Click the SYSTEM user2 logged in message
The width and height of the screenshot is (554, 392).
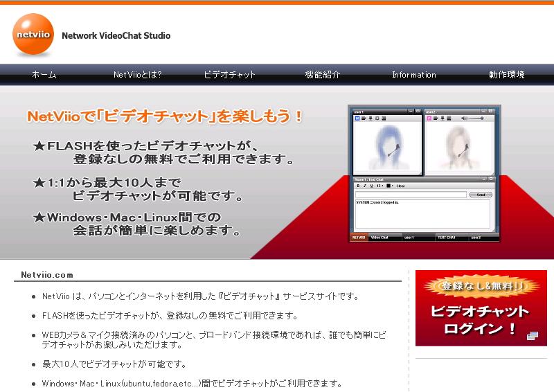377,202
